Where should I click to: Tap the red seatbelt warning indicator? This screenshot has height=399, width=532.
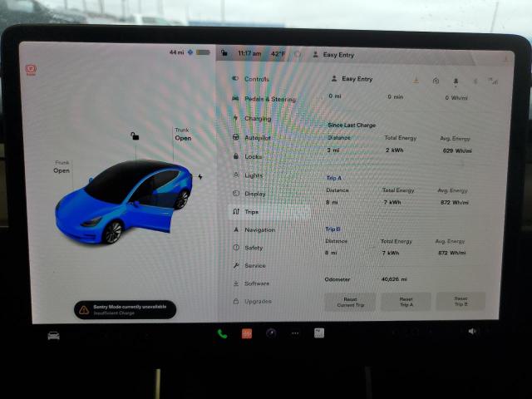pyautogui.click(x=31, y=70)
